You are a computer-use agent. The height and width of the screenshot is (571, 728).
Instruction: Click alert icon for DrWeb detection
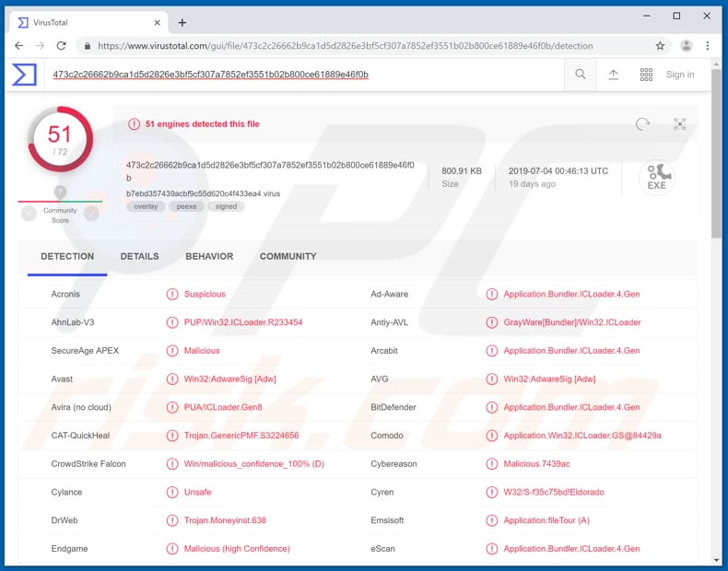[172, 520]
